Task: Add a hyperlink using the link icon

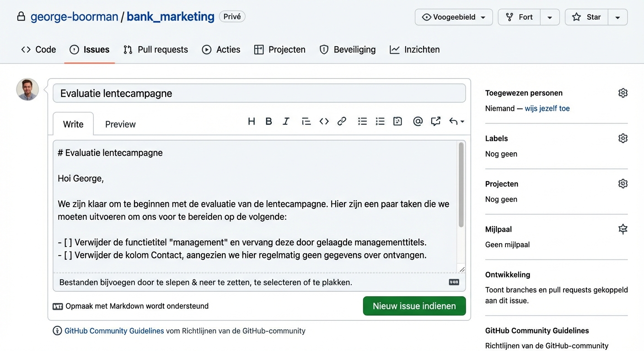Action: (342, 121)
